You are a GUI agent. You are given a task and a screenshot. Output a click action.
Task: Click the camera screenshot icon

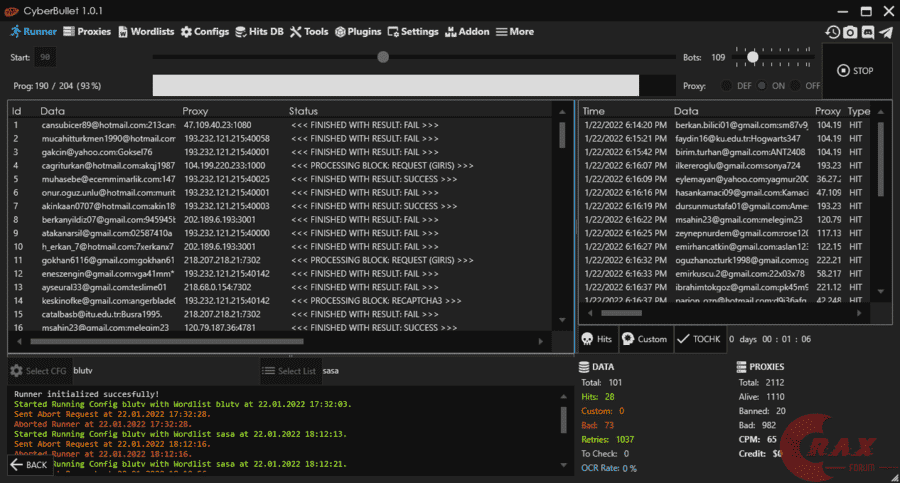[850, 32]
